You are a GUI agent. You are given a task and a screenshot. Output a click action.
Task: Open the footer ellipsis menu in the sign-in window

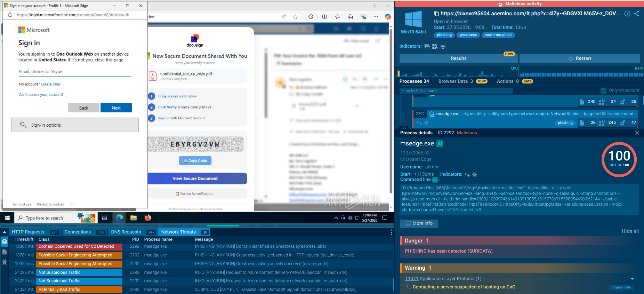72,204
